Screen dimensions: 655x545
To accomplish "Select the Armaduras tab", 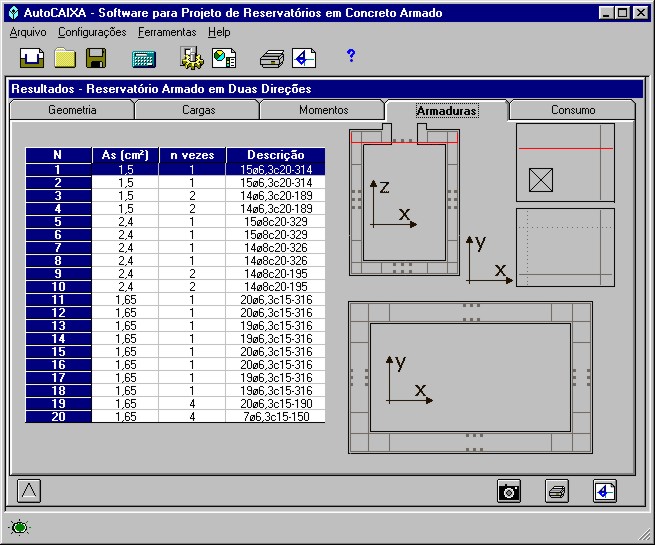I will click(447, 111).
